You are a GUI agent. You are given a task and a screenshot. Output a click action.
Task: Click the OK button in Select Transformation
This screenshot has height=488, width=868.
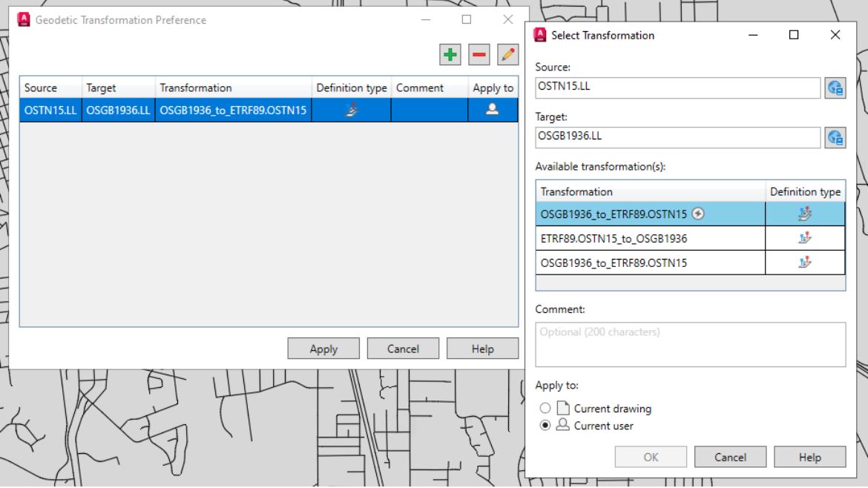pos(651,457)
